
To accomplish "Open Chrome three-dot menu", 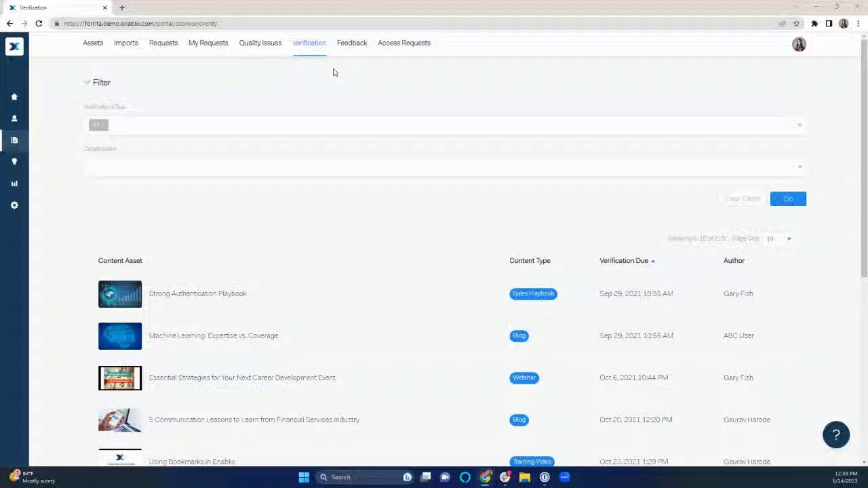I will (x=857, y=24).
